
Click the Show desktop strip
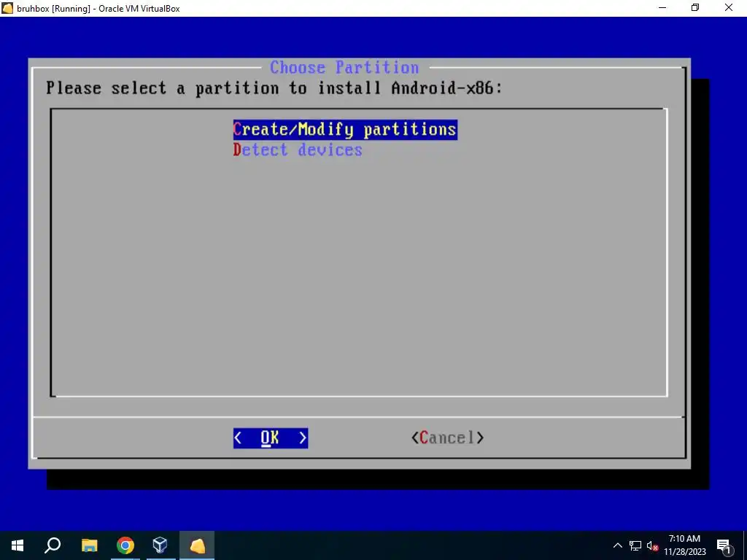[745, 545]
